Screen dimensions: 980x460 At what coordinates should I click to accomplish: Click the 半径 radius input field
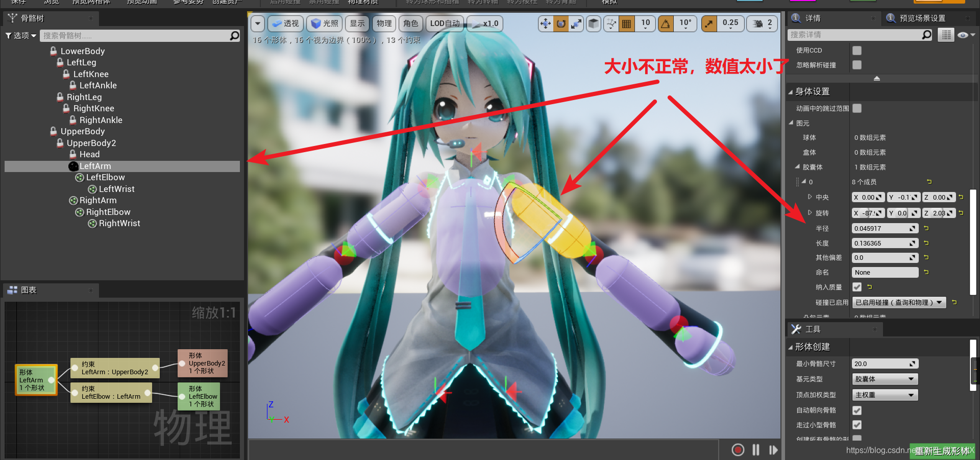tap(885, 228)
